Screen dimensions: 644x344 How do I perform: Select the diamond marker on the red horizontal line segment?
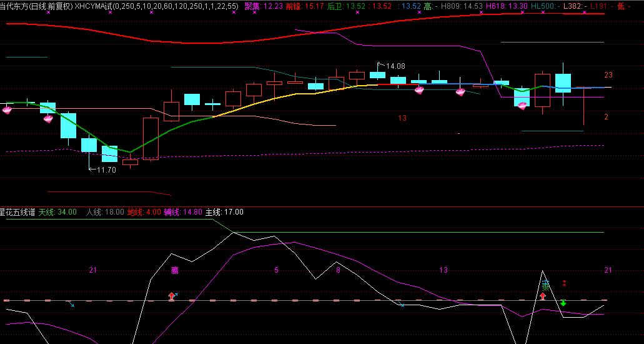pyautogui.click(x=419, y=90)
